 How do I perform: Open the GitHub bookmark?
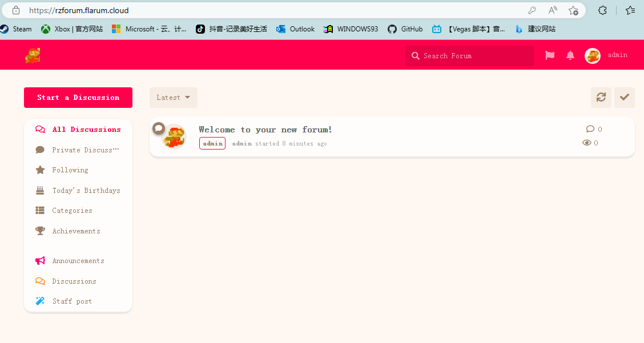point(405,29)
